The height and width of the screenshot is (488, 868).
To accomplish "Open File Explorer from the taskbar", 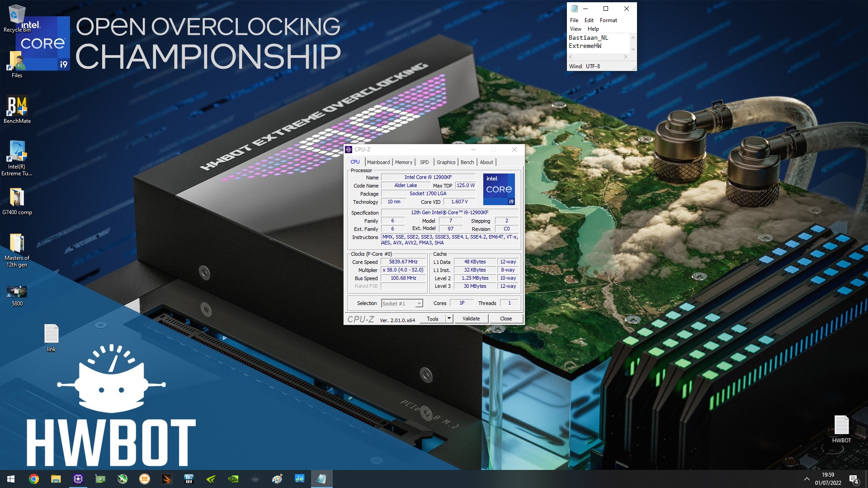I will click(56, 479).
